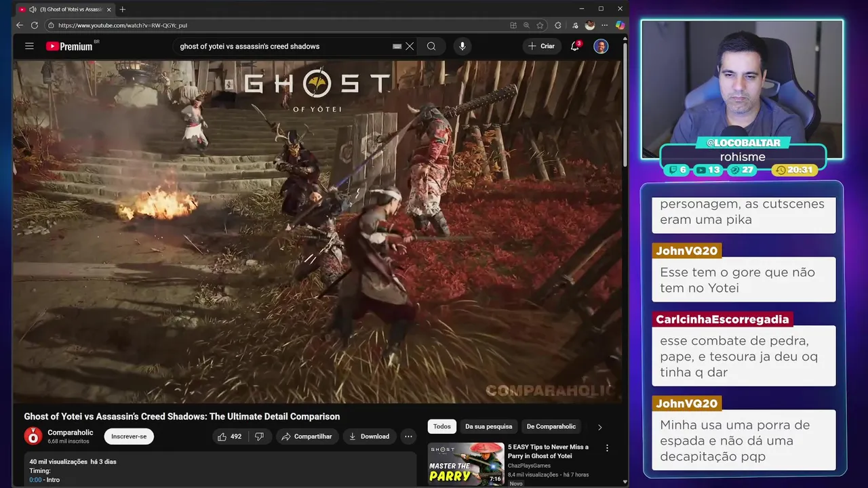This screenshot has height=488, width=868.
Task: Subscribe with the Inscrever-se button
Action: [129, 436]
